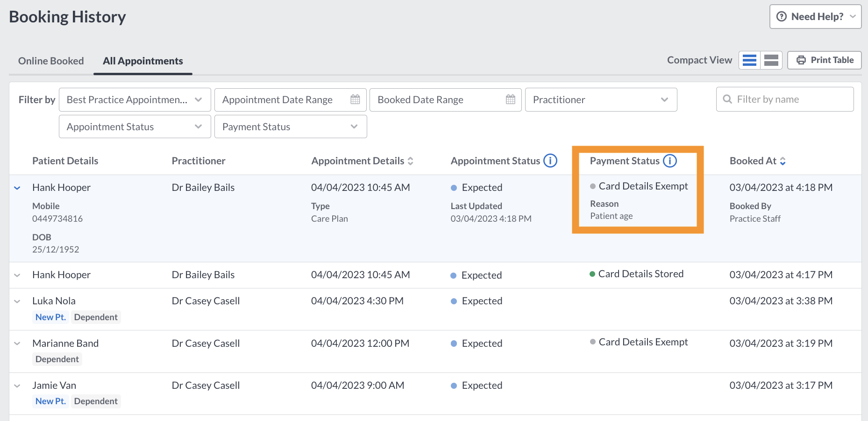Click the Appointment Status info icon

(550, 161)
